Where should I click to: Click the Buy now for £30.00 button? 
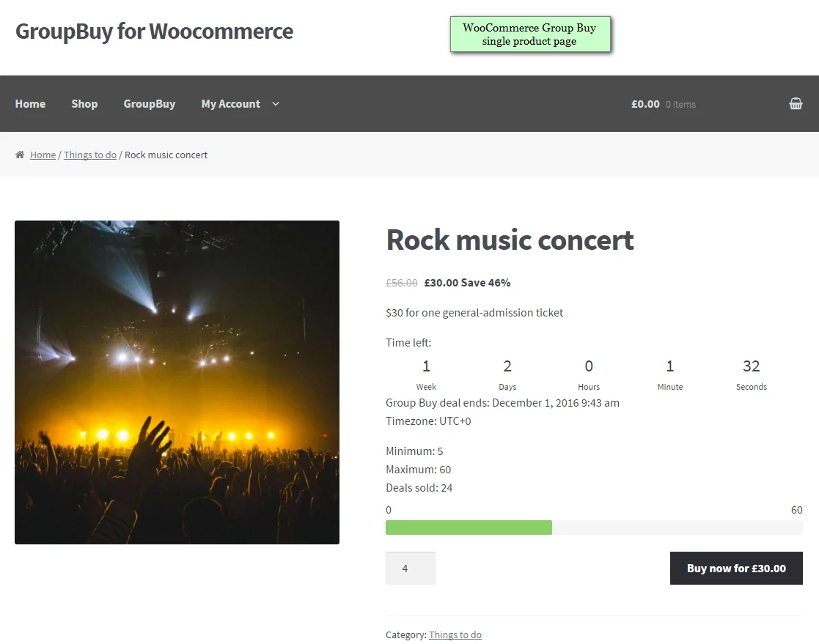pyautogui.click(x=735, y=568)
